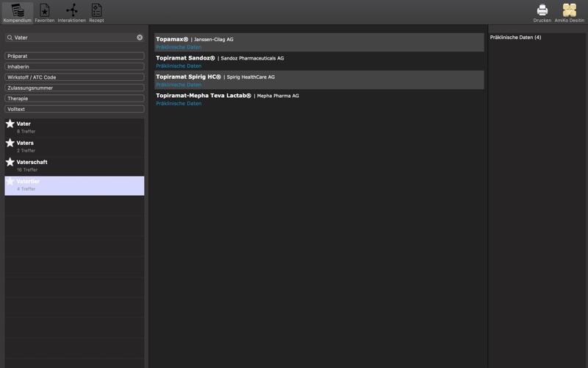Toggle favorite star for Vaterschaft

[x=10, y=162]
